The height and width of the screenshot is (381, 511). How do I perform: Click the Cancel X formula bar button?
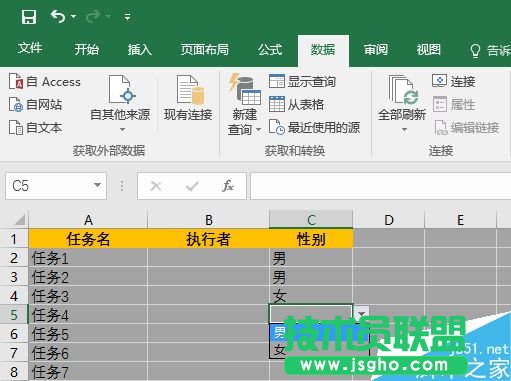click(156, 186)
